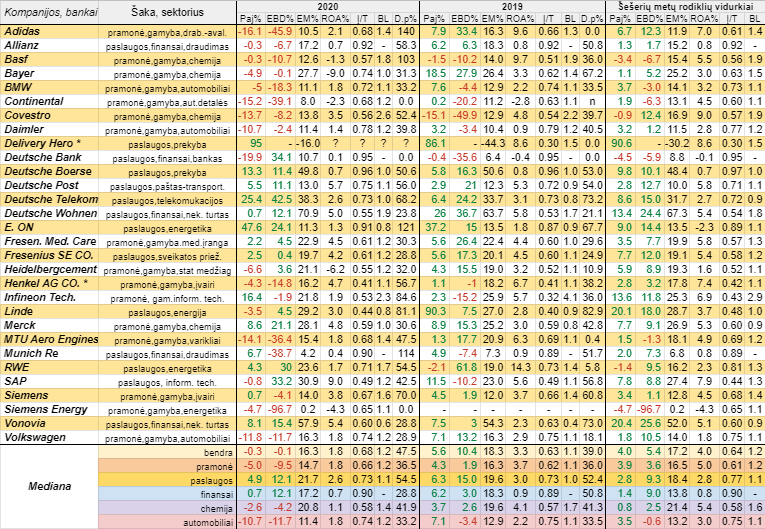Viewport: 765px width, 529px height.
Task: Click the Merck company name
Action: coord(50,326)
